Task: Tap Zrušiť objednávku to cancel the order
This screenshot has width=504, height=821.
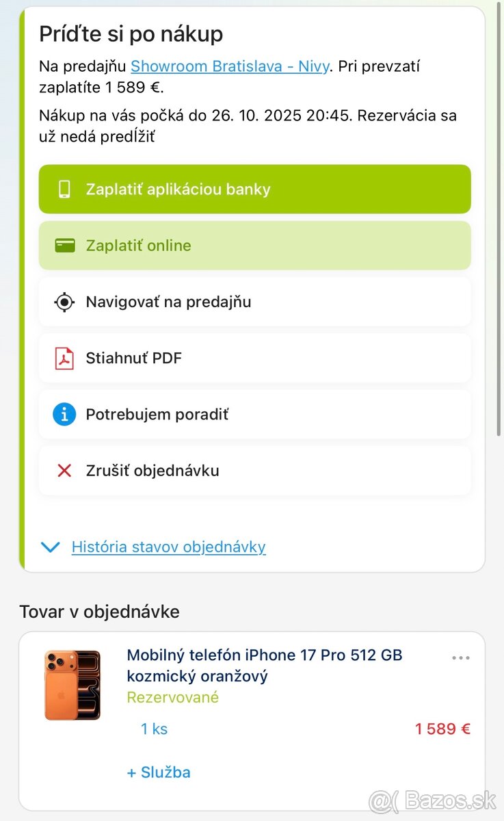Action: 254,471
